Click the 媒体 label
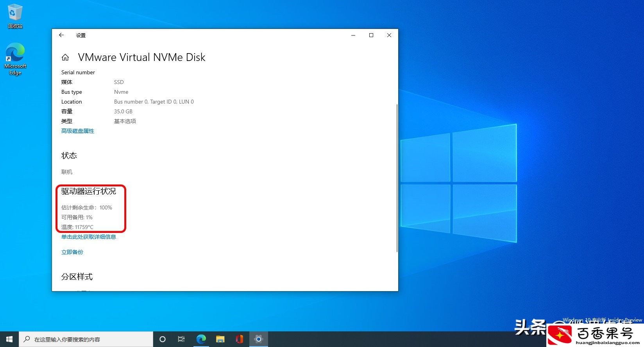 pos(67,82)
